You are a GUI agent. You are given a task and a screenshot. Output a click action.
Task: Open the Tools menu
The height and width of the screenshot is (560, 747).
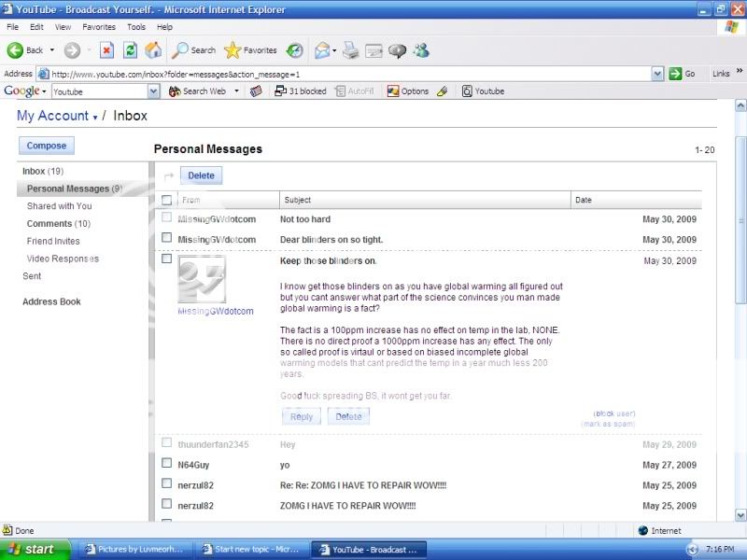click(135, 27)
